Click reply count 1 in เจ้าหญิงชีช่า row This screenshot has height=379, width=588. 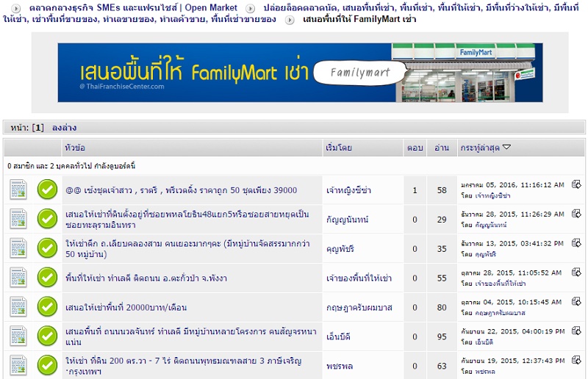point(415,190)
